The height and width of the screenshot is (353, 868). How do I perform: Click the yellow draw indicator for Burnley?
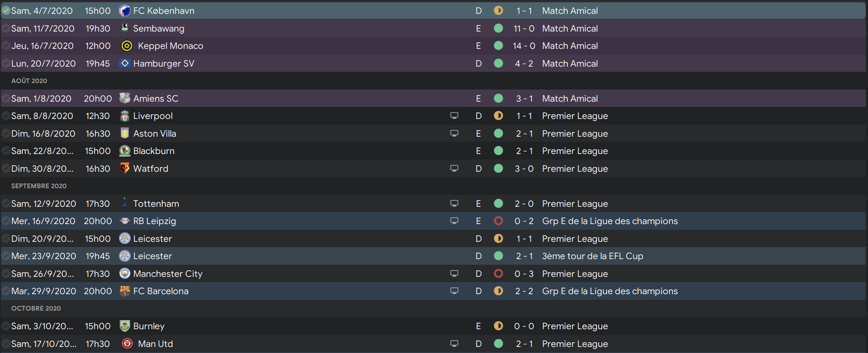point(498,326)
